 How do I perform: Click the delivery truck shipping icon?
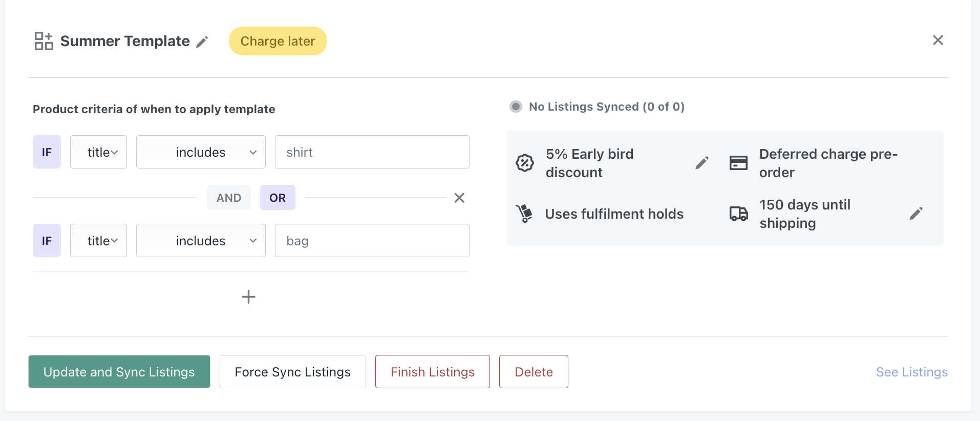point(738,214)
